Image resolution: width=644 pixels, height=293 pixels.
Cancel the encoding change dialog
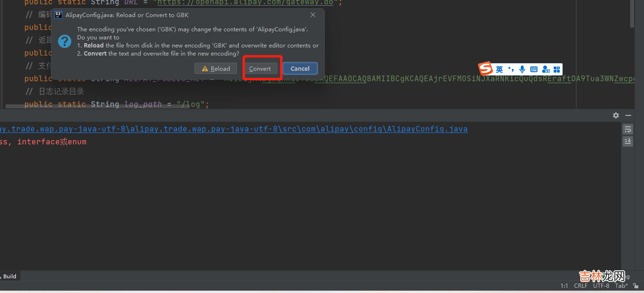(300, 68)
